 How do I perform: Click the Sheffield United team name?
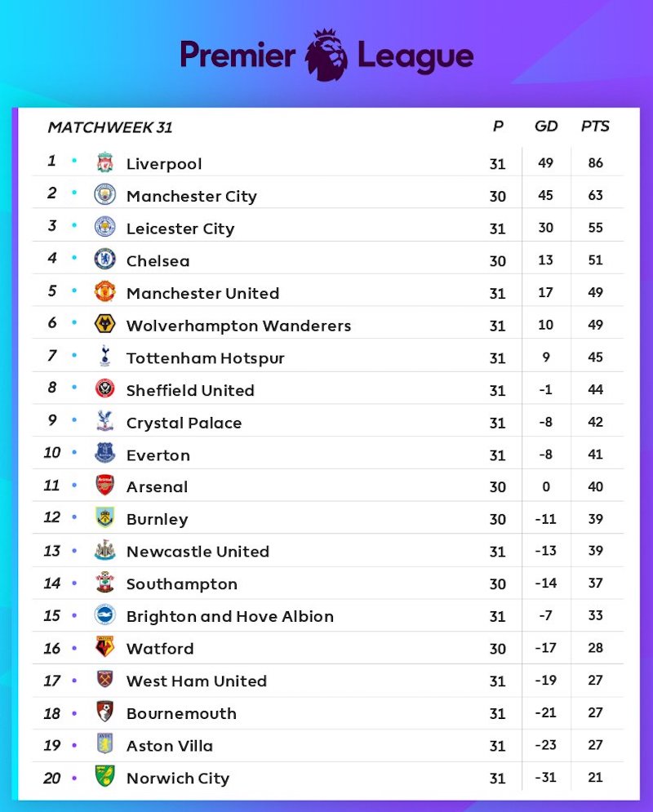pyautogui.click(x=190, y=390)
